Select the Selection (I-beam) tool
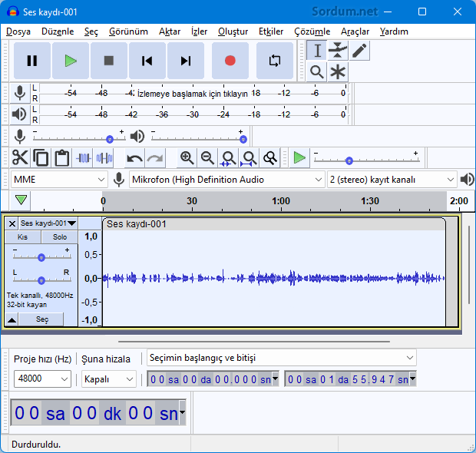The width and height of the screenshot is (476, 453). pyautogui.click(x=317, y=51)
